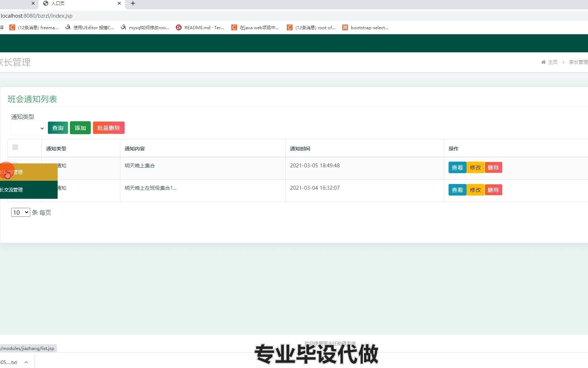Open the freema... CSDN bookmark
Viewport: 588px width, 368px height.
coord(34,27)
